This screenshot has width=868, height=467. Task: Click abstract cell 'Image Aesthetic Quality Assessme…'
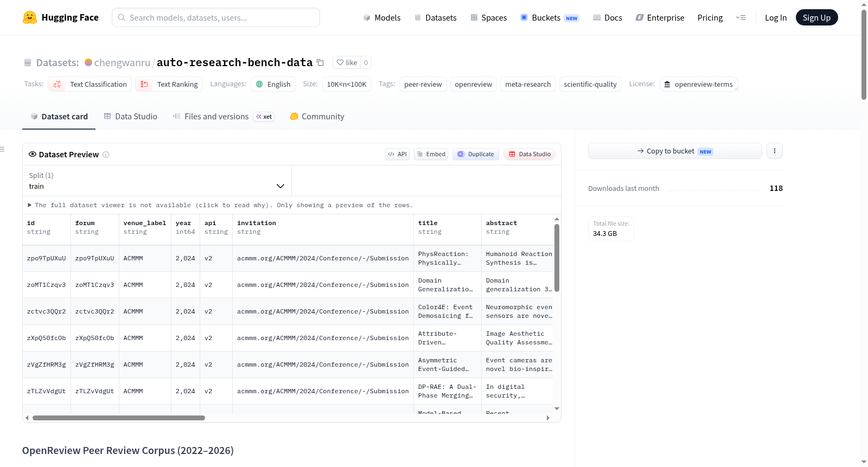(x=517, y=338)
